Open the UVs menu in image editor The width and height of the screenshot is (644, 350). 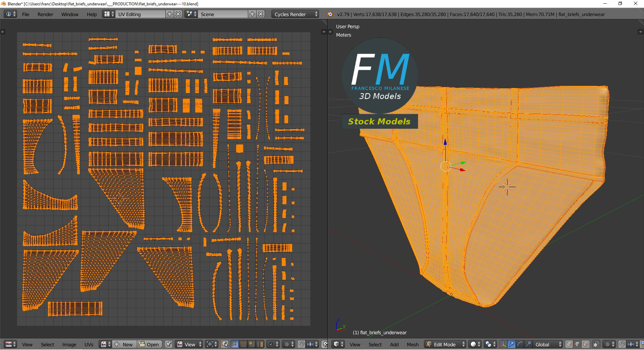point(89,344)
